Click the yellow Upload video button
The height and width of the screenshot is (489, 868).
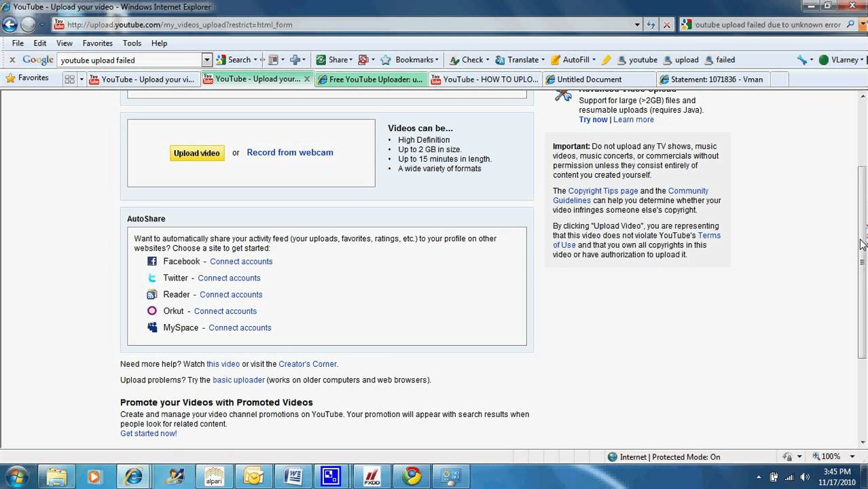click(x=196, y=153)
